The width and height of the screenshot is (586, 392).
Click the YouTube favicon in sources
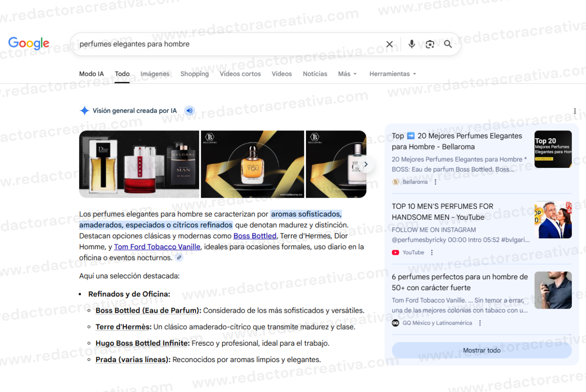(x=395, y=252)
